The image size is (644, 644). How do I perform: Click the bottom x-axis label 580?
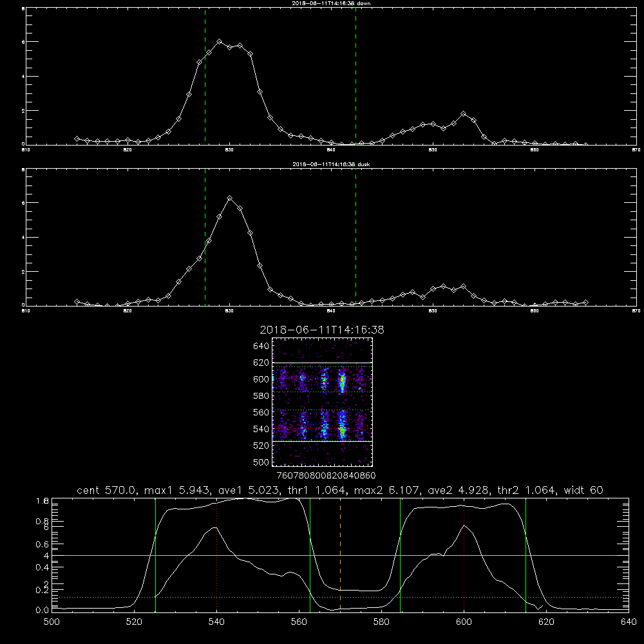point(381,622)
